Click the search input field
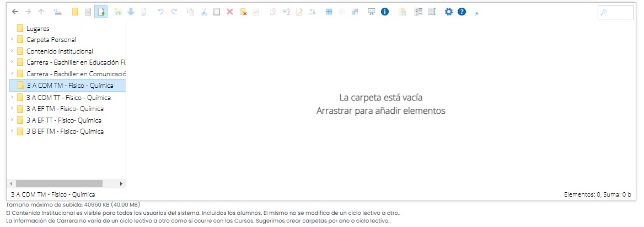Screen dimensions: 644x227 [615, 12]
